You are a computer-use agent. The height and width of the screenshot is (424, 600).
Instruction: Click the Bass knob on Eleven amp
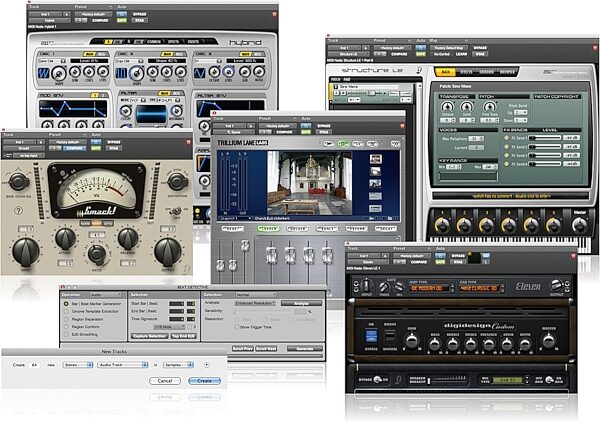[435, 344]
